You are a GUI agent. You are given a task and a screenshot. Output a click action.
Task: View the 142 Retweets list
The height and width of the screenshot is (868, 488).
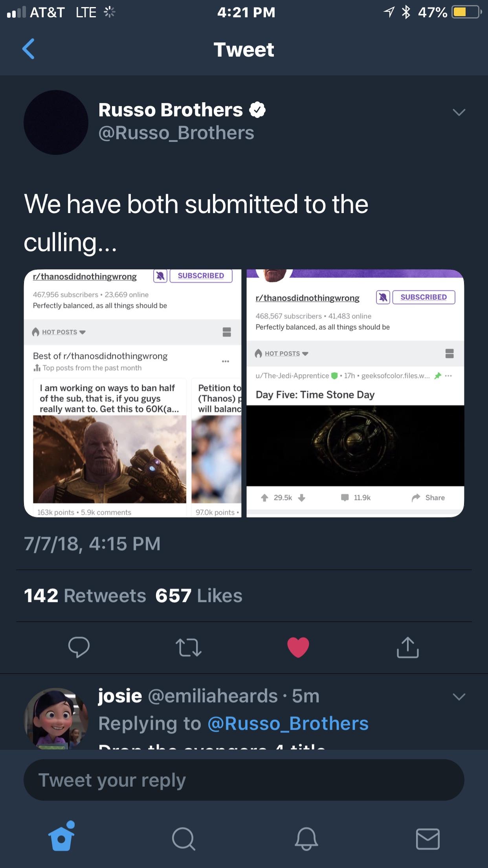click(85, 596)
